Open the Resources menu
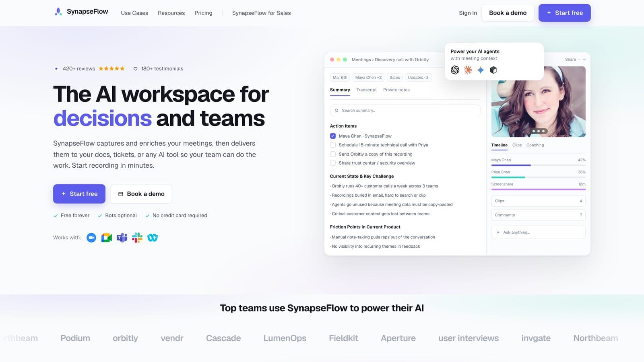 [x=171, y=13]
